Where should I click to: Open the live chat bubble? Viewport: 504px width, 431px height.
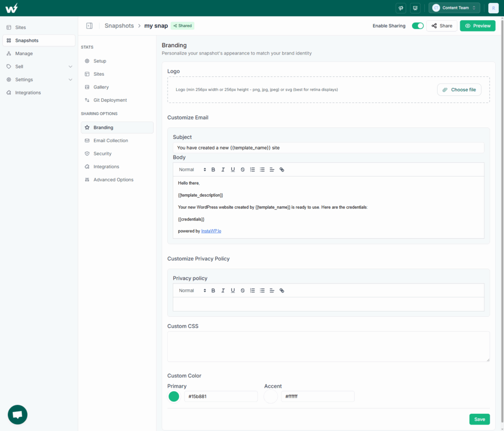[18, 415]
